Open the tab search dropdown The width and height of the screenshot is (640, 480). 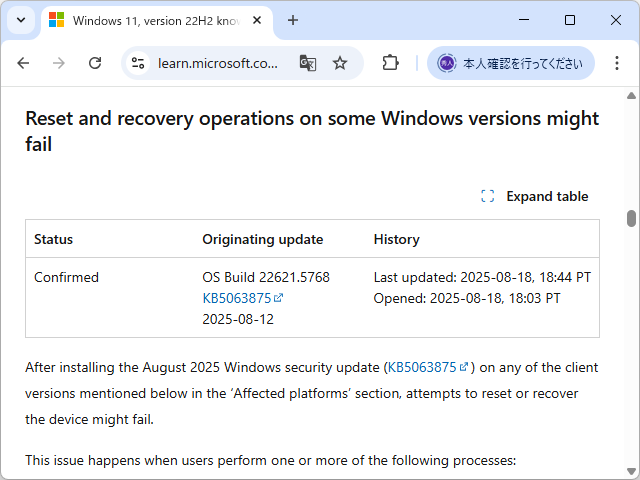click(x=21, y=20)
